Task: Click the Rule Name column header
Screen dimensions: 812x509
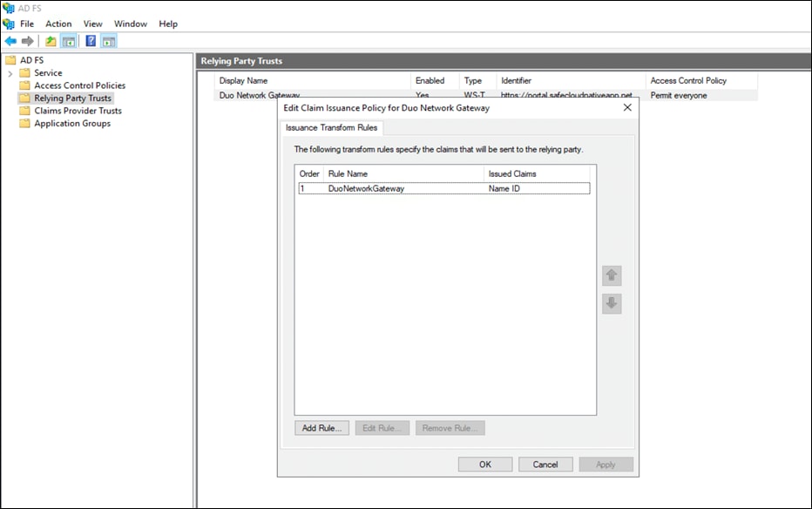Action: click(x=403, y=174)
